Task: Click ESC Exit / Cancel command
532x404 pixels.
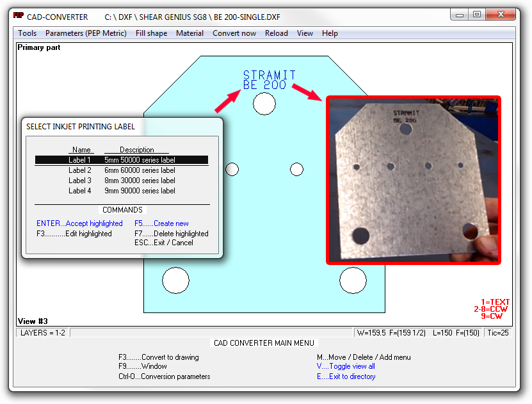Action: [x=163, y=243]
